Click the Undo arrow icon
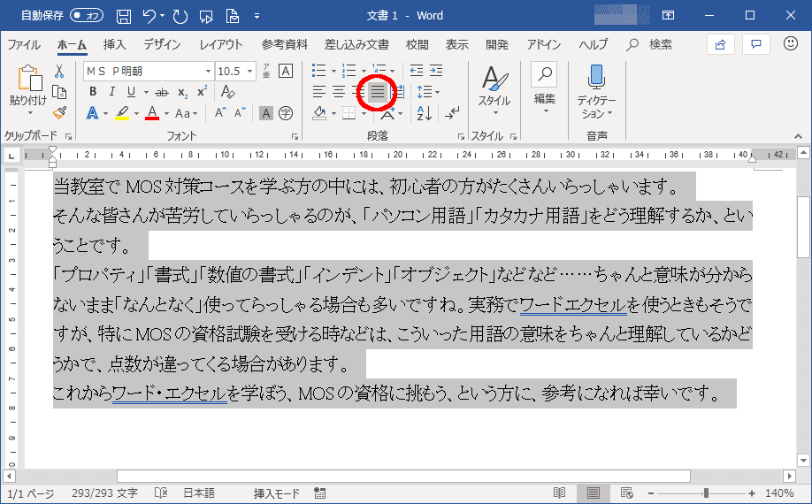This screenshot has width=812, height=504. (x=149, y=16)
